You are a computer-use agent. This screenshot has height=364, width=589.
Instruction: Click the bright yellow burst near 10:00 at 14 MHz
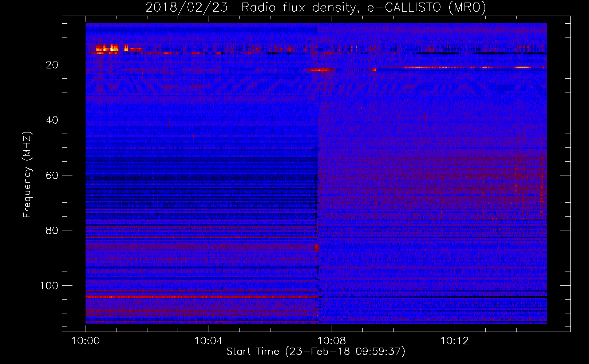[x=108, y=48]
